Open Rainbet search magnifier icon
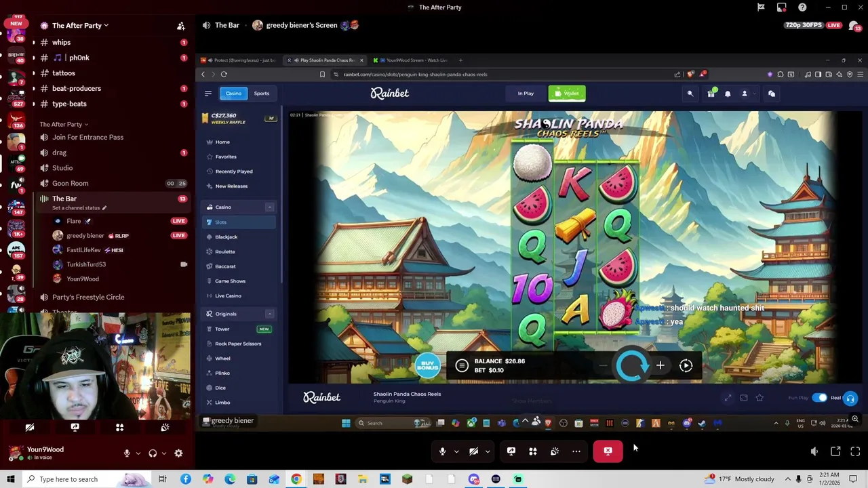 click(690, 94)
